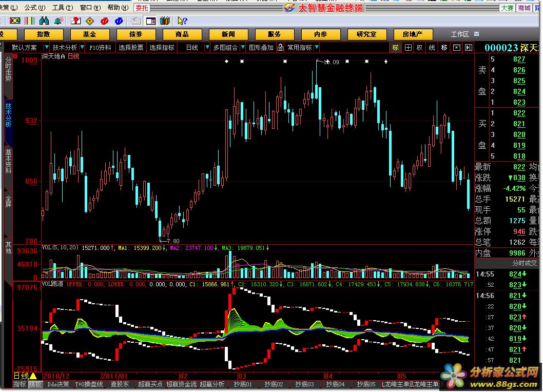Select the 指标 bottom tab

tap(20, 384)
